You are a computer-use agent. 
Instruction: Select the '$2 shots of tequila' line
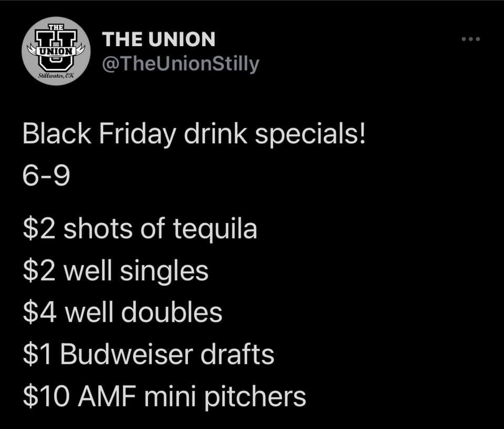pyautogui.click(x=140, y=229)
